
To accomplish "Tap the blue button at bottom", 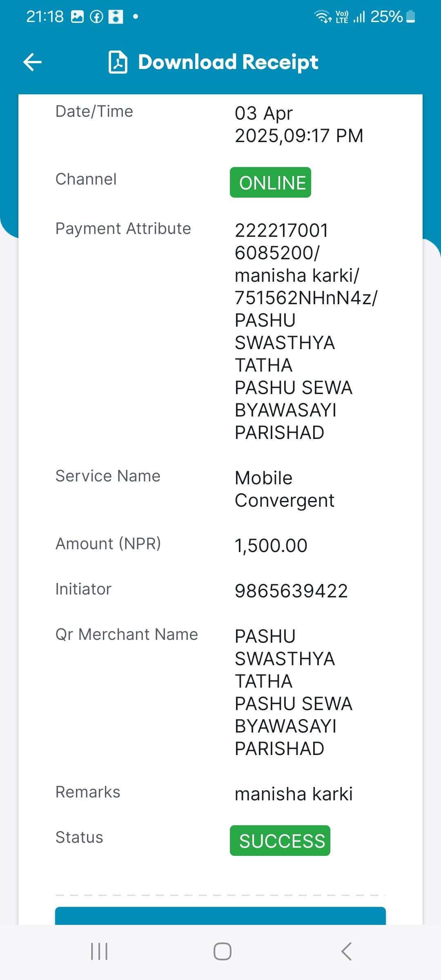I will point(220,915).
